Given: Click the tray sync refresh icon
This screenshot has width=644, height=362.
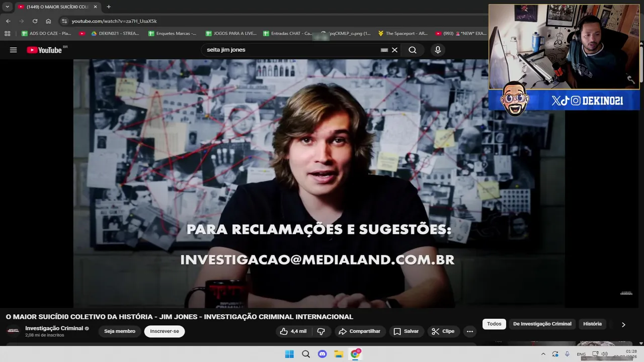Looking at the screenshot, I should click(555, 354).
